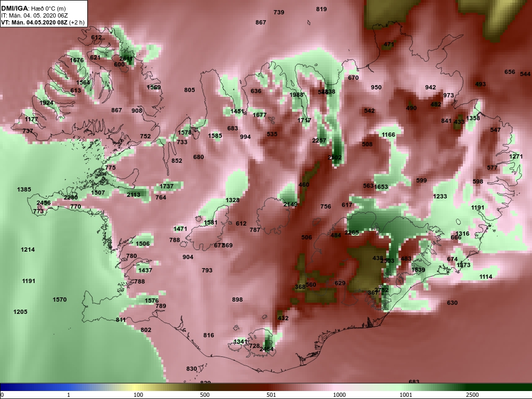Select the 1341 label

(x=240, y=342)
